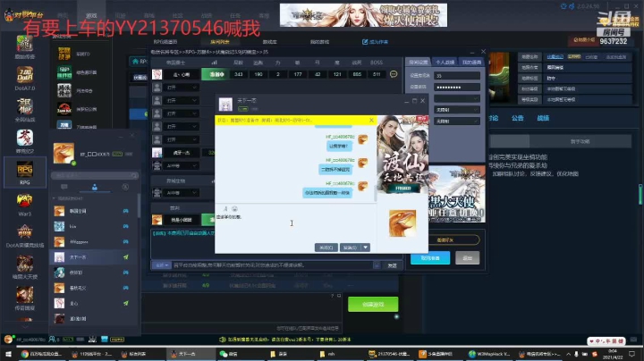
Task: Switch to 个人战绩 tab in room window
Action: click(445, 62)
